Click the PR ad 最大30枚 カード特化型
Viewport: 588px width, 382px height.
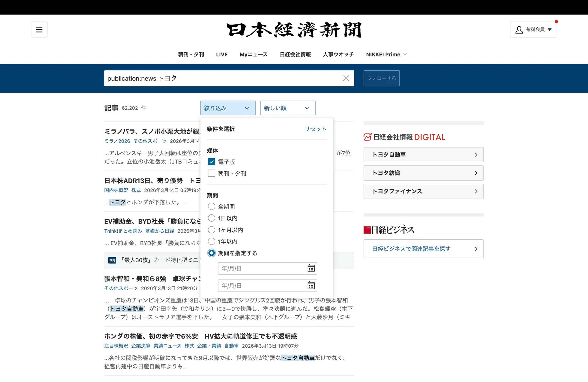point(161,260)
